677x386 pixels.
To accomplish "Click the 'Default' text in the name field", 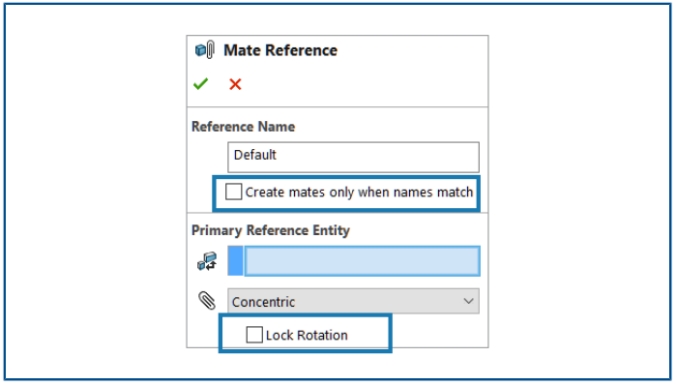I will 255,155.
